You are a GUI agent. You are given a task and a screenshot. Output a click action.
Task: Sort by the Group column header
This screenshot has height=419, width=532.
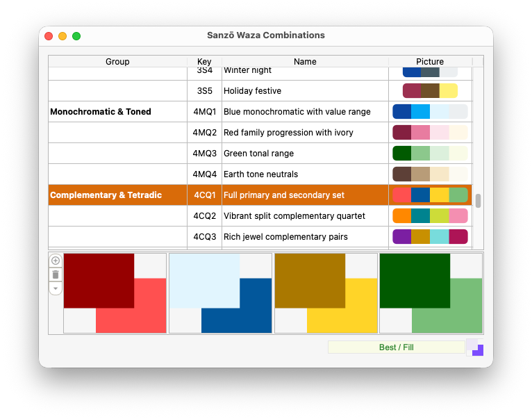[x=117, y=61]
